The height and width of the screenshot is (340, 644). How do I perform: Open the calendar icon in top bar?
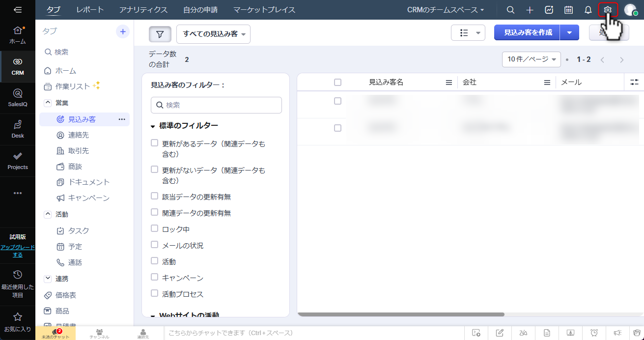point(568,10)
